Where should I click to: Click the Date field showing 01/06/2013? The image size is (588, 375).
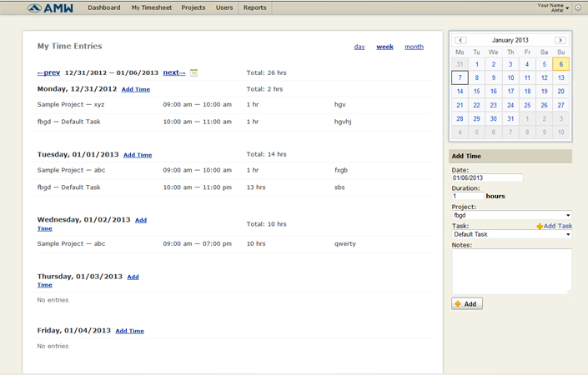tap(488, 178)
